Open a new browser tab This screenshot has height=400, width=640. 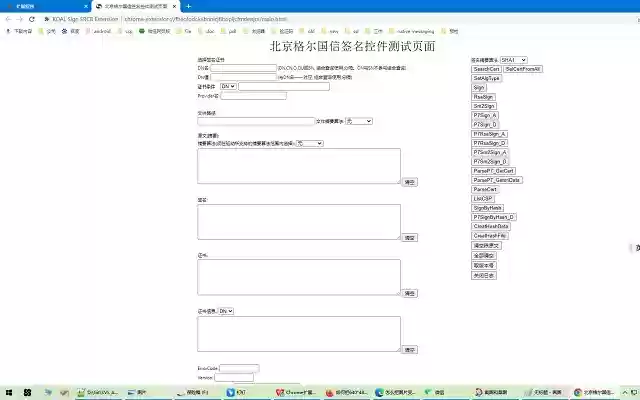click(188, 6)
